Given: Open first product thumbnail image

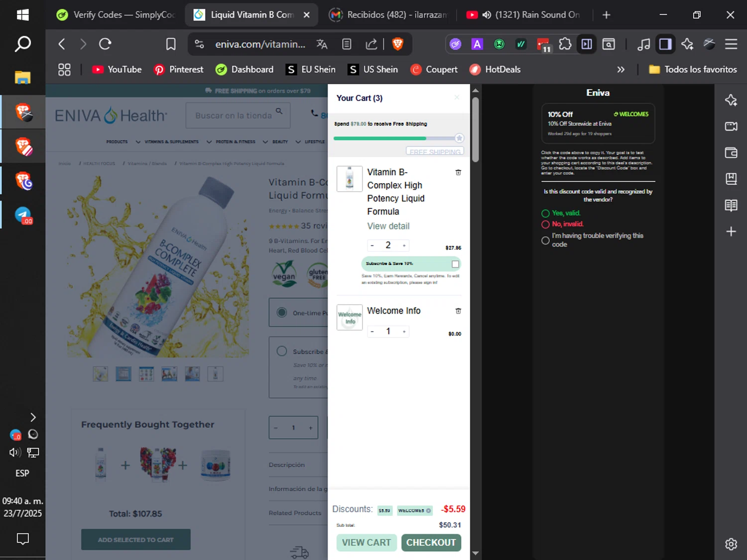Looking at the screenshot, I should coord(101,374).
